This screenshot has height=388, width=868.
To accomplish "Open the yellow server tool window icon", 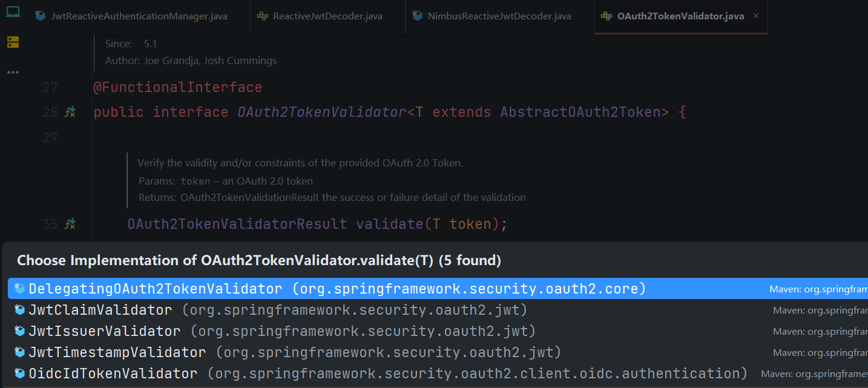I will [x=13, y=42].
